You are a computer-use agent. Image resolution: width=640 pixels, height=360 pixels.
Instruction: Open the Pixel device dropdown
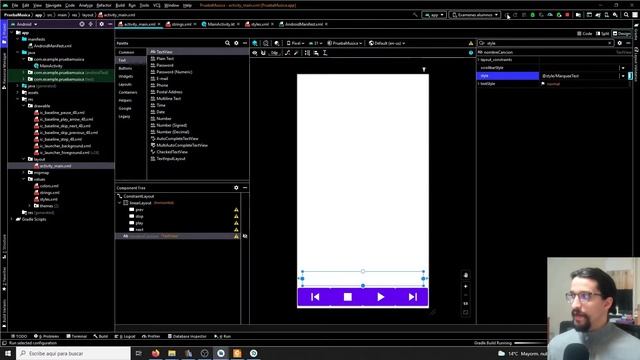click(296, 43)
